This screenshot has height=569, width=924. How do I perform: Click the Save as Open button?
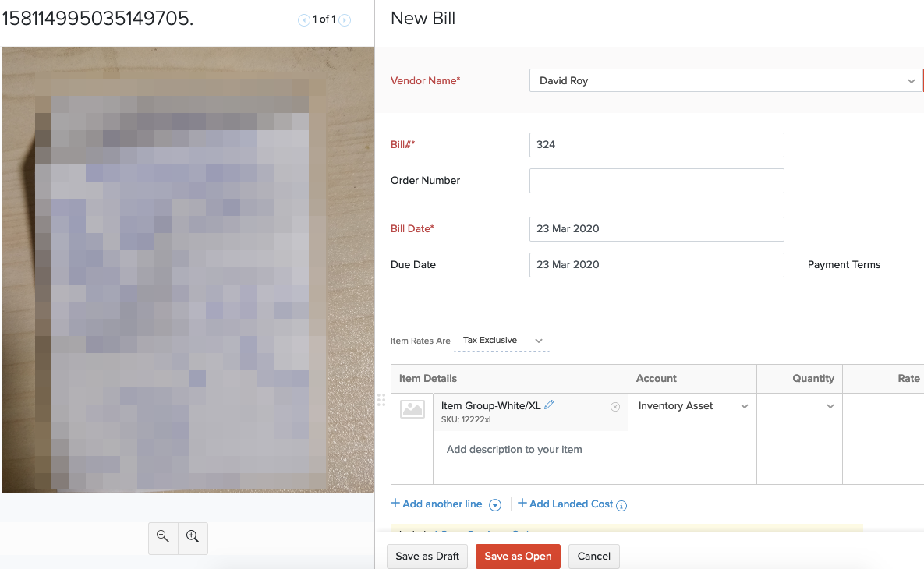pos(518,556)
